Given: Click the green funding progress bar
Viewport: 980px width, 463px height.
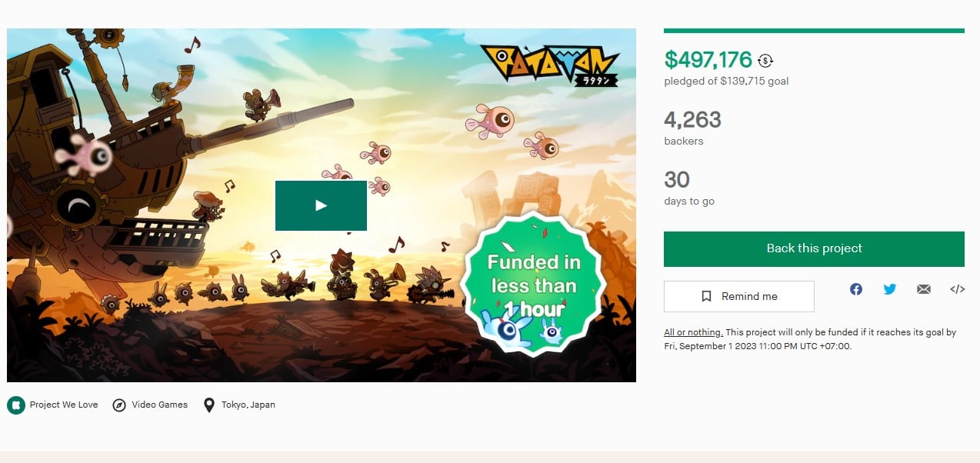Looking at the screenshot, I should [x=813, y=31].
